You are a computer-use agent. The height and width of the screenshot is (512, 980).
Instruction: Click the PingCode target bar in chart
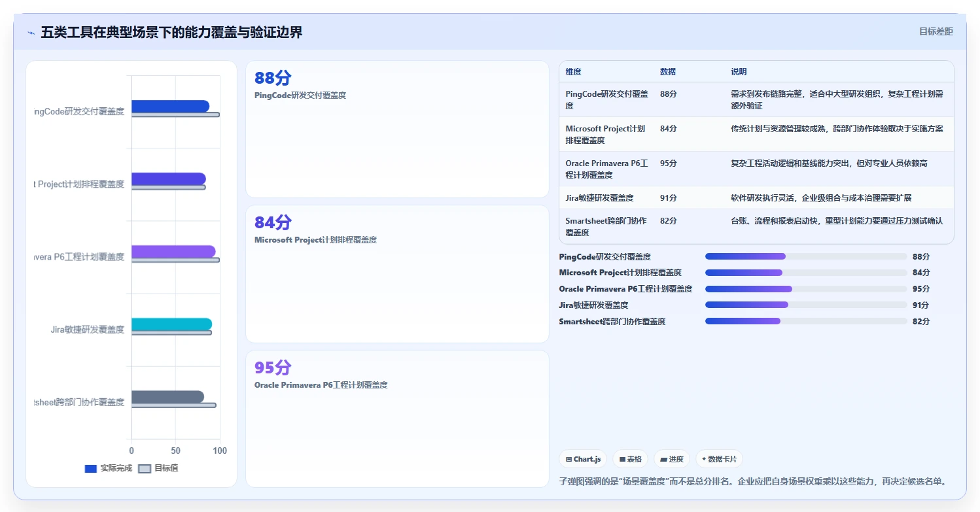[x=175, y=114]
